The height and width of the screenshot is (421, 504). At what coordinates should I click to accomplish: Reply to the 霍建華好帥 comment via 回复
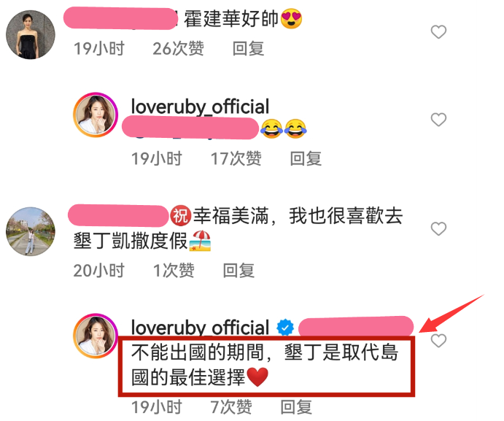click(x=248, y=49)
